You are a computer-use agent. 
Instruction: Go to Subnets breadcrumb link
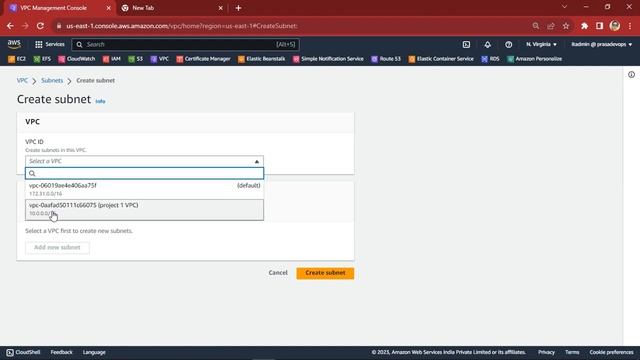click(x=52, y=80)
